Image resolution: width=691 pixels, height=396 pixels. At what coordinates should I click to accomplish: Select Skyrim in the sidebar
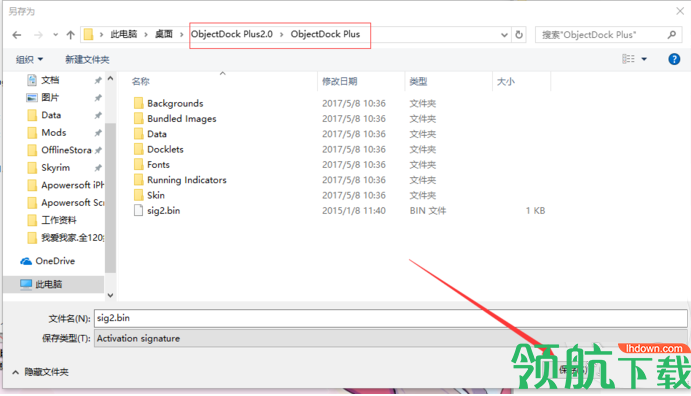pos(56,168)
